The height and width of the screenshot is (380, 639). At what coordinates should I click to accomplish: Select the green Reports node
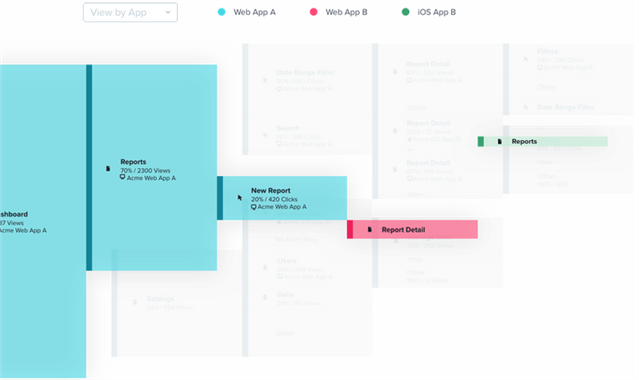(x=543, y=141)
